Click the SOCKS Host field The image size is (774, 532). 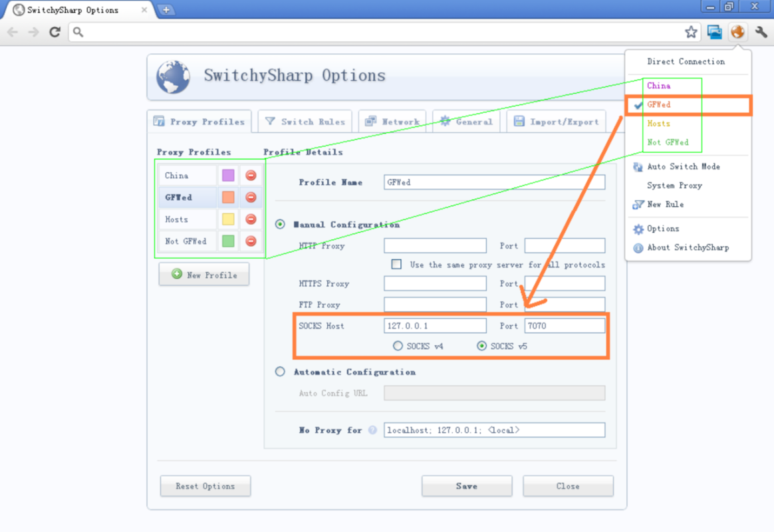click(x=435, y=326)
